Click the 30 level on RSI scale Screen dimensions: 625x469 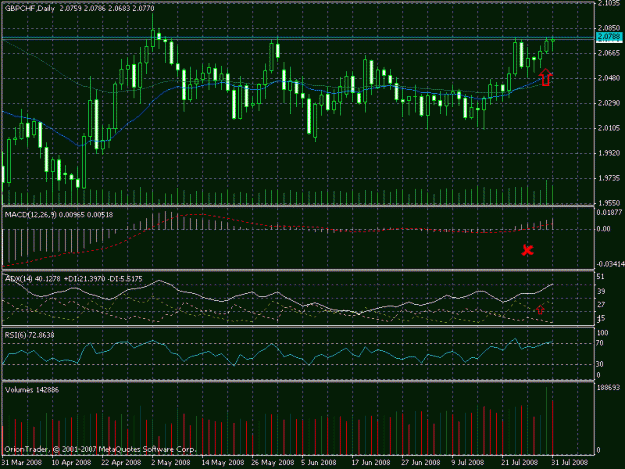[x=601, y=364]
